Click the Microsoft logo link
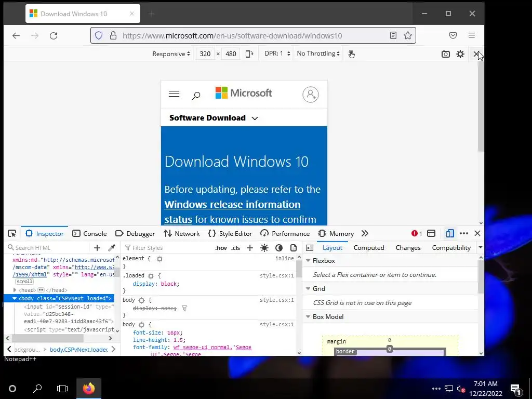The width and height of the screenshot is (532, 399). 244,92
